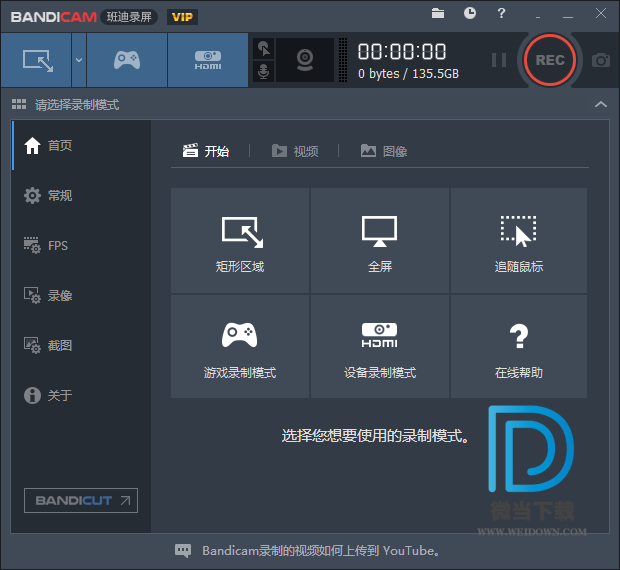Choose 矩形区域 recording tile
Image resolution: width=620 pixels, height=570 pixels.
point(240,240)
